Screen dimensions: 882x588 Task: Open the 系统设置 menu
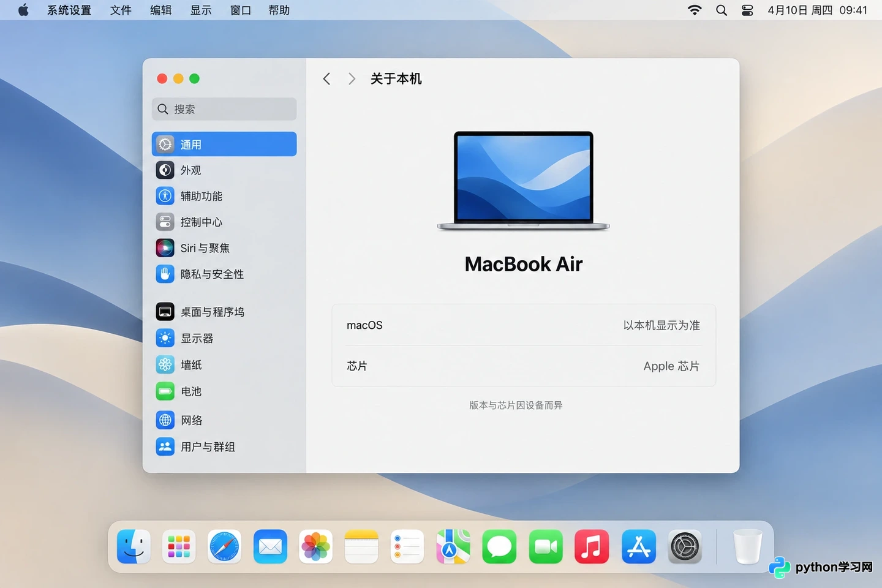[x=69, y=10]
